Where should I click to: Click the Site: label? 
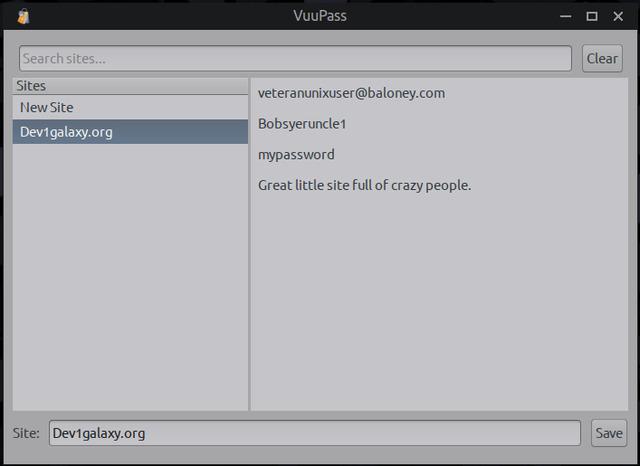click(26, 433)
